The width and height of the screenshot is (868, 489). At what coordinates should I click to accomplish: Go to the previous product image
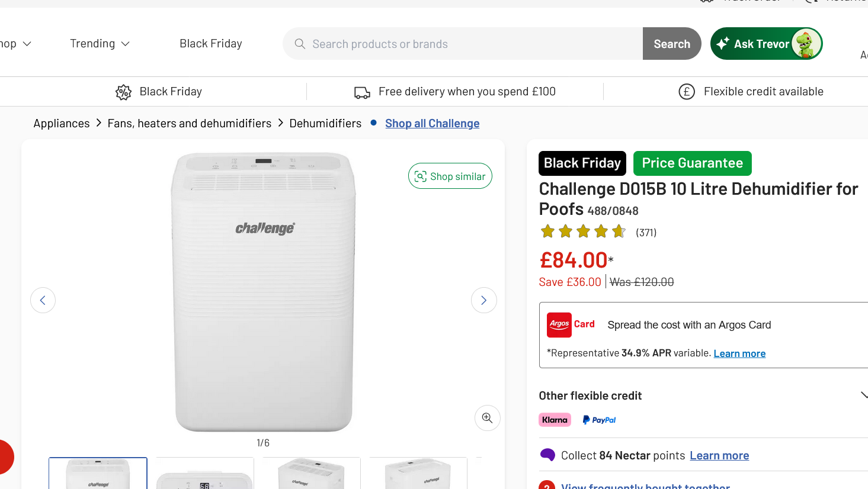click(43, 300)
